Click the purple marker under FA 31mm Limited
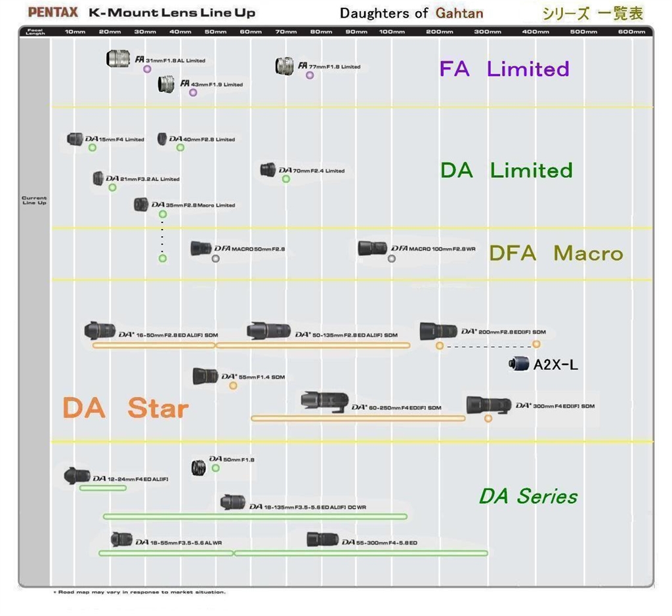The height and width of the screenshot is (616, 672). click(147, 69)
